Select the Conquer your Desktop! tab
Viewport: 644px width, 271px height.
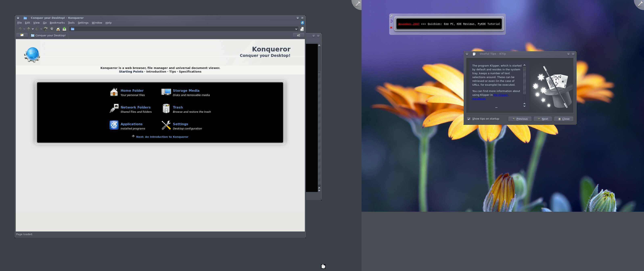[x=48, y=35]
